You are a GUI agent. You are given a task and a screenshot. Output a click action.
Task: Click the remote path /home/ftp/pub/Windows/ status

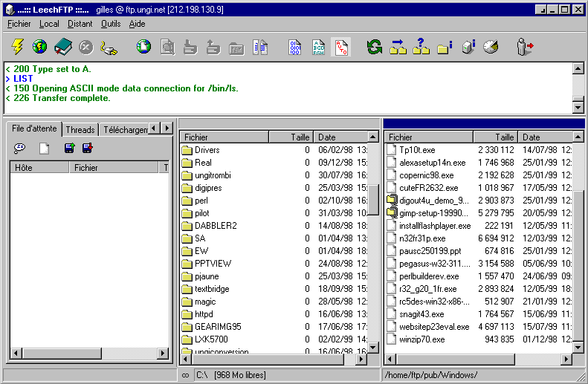(x=431, y=375)
